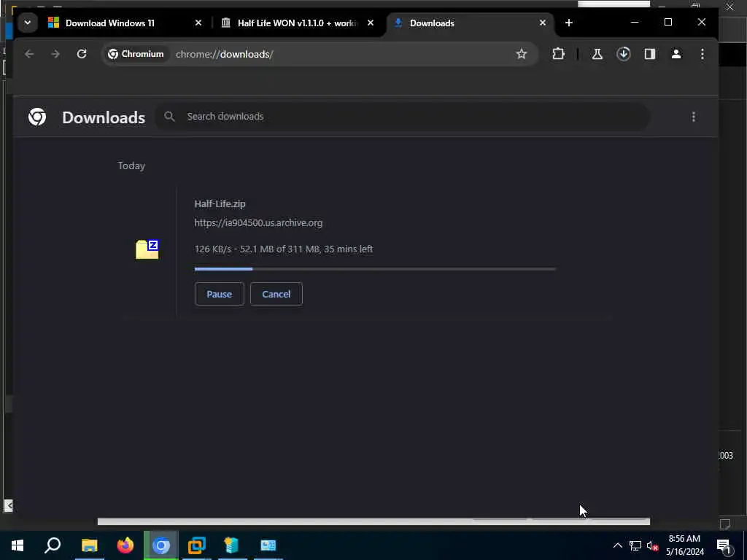Viewport: 747px width, 560px height.
Task: Close the Downloads tab
Action: click(543, 23)
